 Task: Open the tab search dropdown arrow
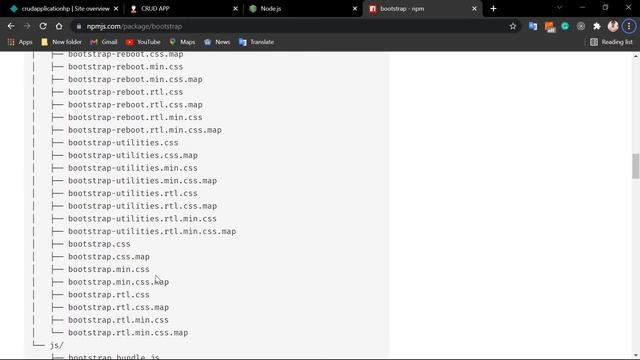tap(559, 8)
